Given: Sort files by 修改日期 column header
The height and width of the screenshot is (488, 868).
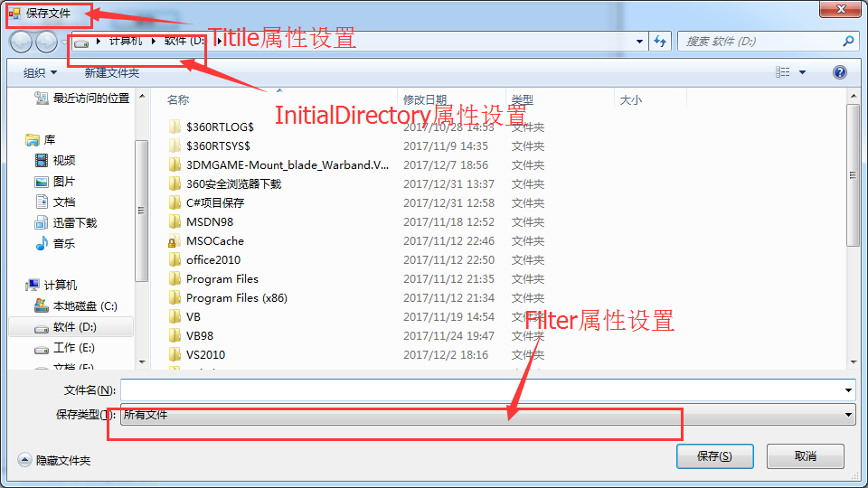Looking at the screenshot, I should pos(425,100).
